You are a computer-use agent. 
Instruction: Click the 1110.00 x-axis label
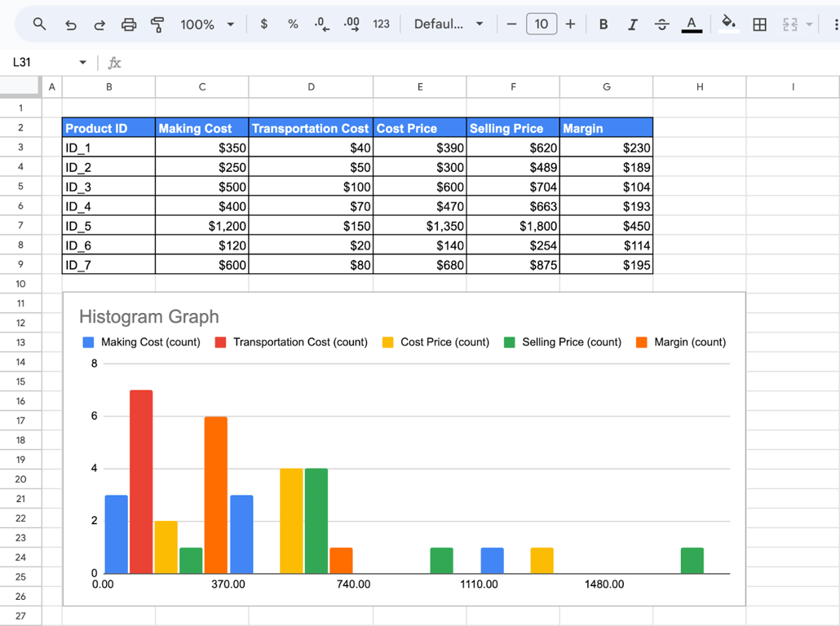click(479, 584)
